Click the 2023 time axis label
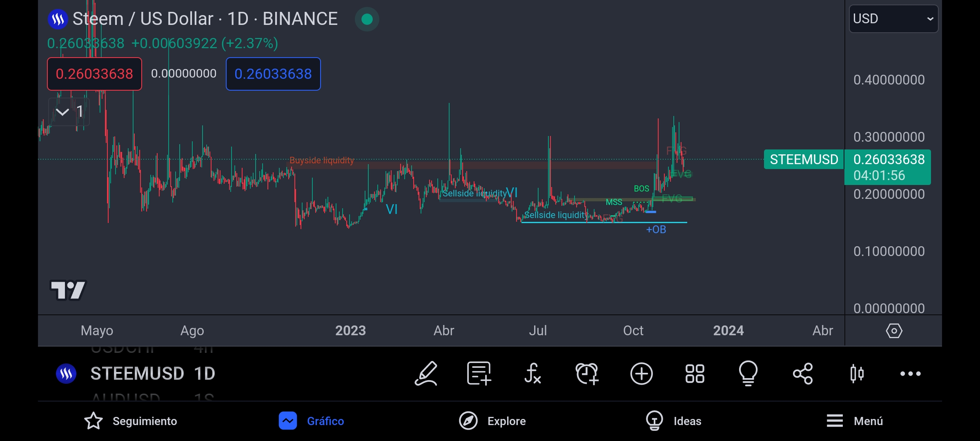 click(x=350, y=330)
